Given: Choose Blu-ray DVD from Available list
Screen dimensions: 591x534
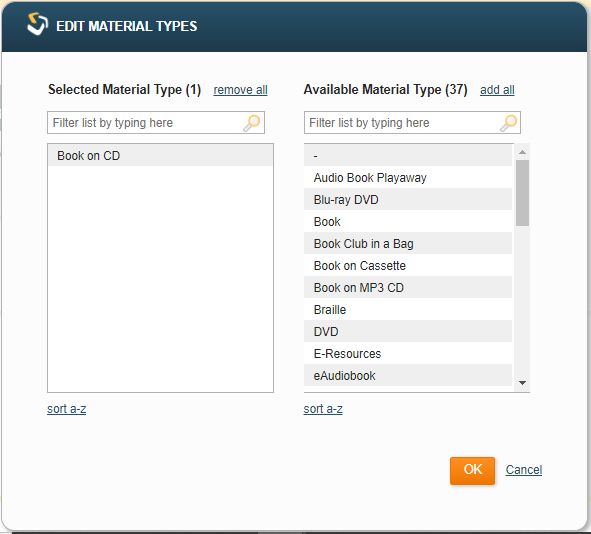Looking at the screenshot, I should click(408, 199).
